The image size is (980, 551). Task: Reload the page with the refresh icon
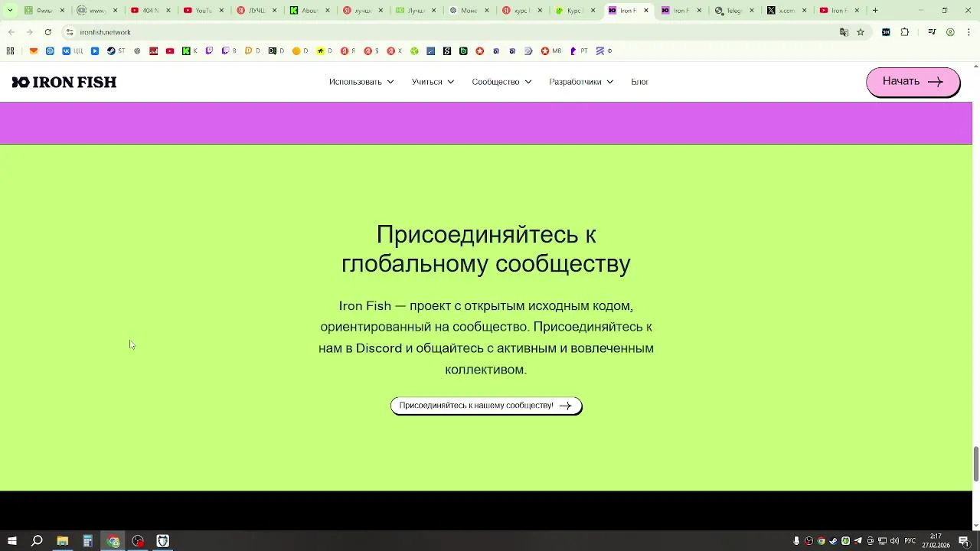tap(47, 32)
